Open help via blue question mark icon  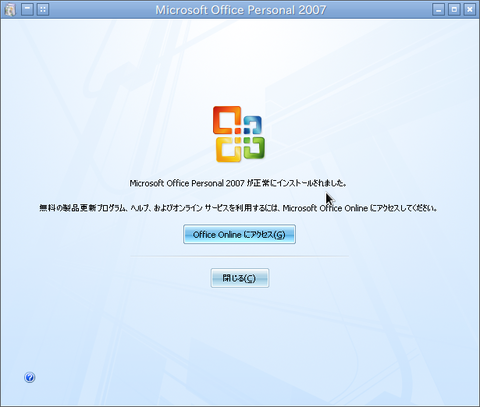click(x=30, y=377)
